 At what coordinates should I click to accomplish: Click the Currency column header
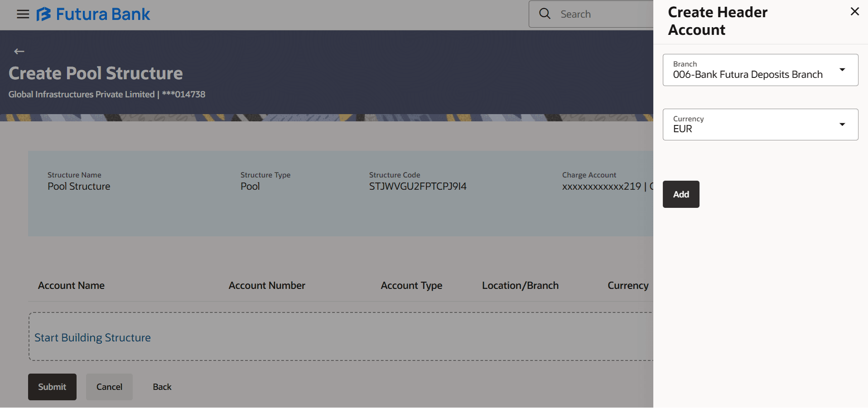(x=628, y=285)
